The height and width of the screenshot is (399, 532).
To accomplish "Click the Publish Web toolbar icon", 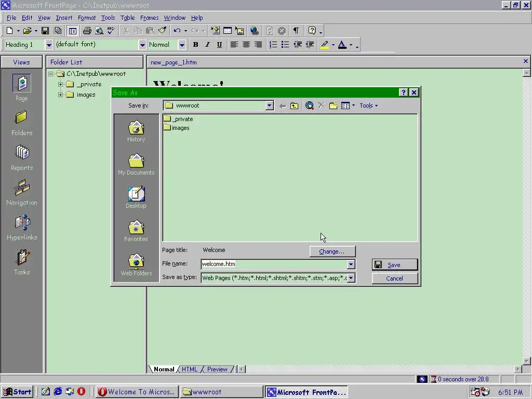I will (x=58, y=31).
